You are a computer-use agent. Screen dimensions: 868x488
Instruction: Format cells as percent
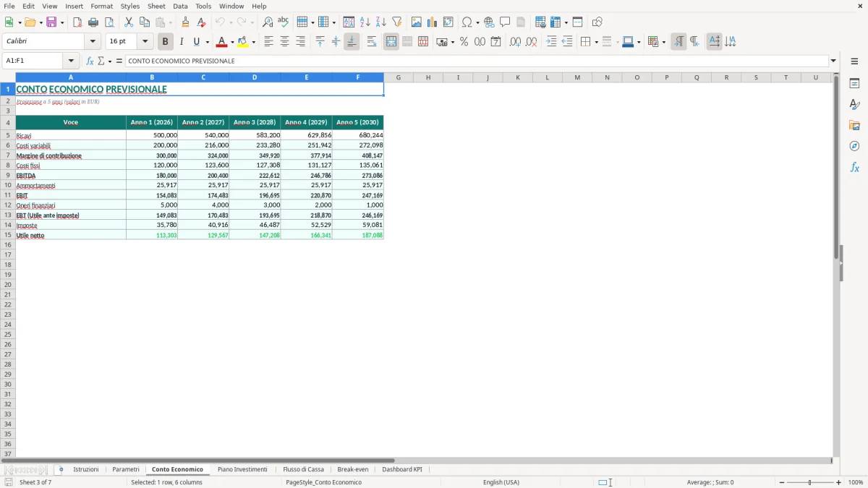tap(464, 42)
